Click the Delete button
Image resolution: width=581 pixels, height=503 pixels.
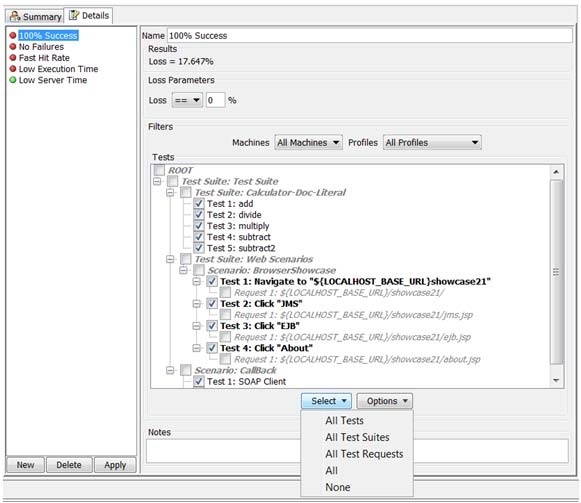pyautogui.click(x=69, y=465)
